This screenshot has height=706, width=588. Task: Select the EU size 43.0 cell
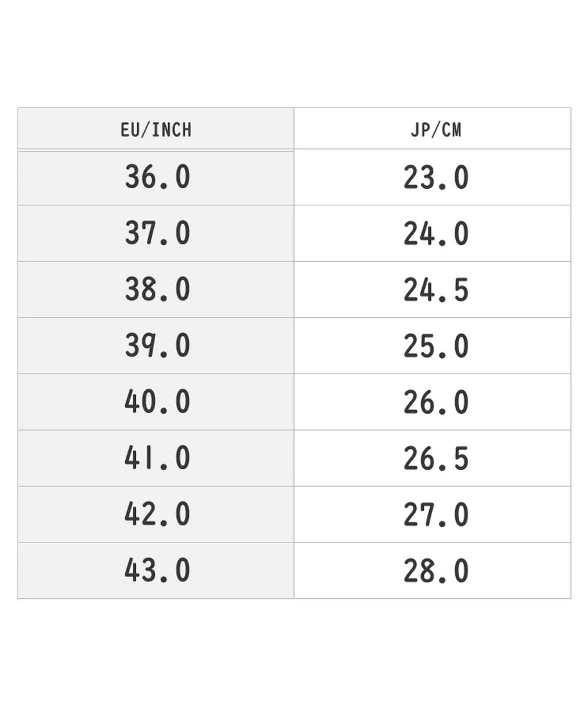pyautogui.click(x=156, y=571)
